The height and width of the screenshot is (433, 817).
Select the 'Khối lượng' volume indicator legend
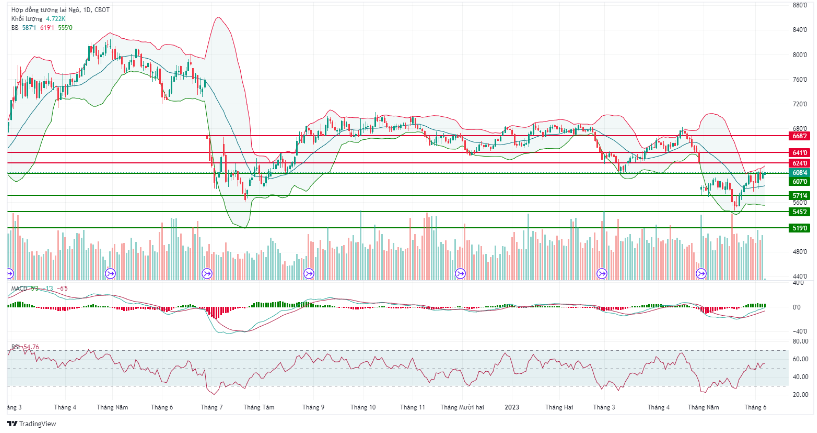point(28,18)
